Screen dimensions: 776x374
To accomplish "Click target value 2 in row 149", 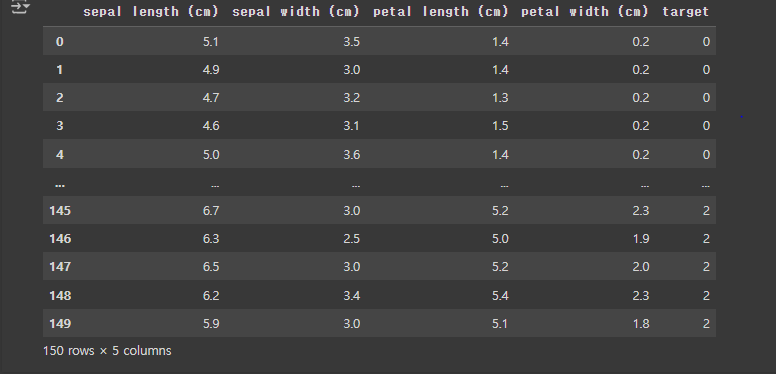I will pos(706,324).
